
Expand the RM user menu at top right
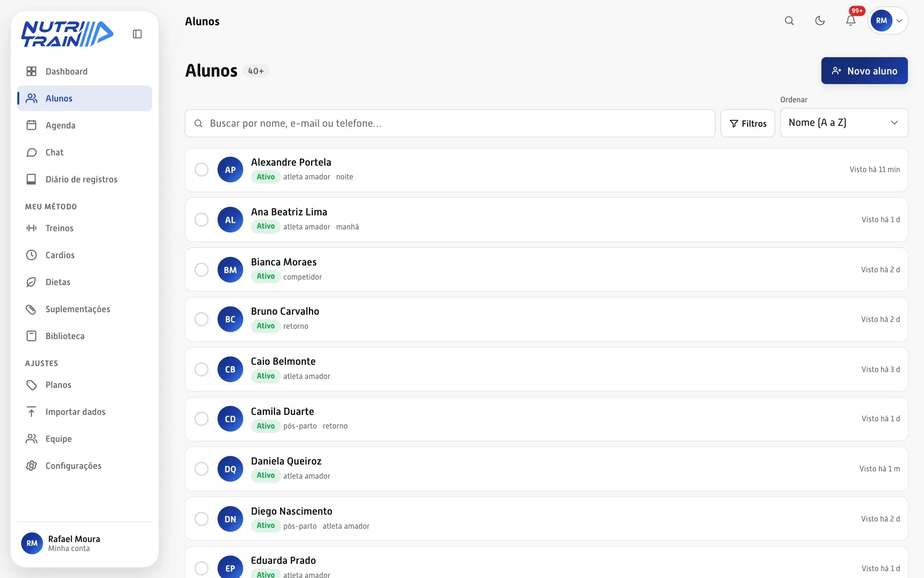[888, 21]
